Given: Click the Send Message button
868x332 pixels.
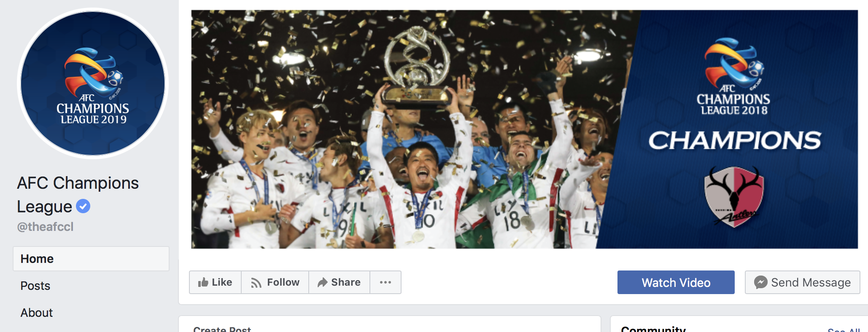Looking at the screenshot, I should [x=802, y=282].
